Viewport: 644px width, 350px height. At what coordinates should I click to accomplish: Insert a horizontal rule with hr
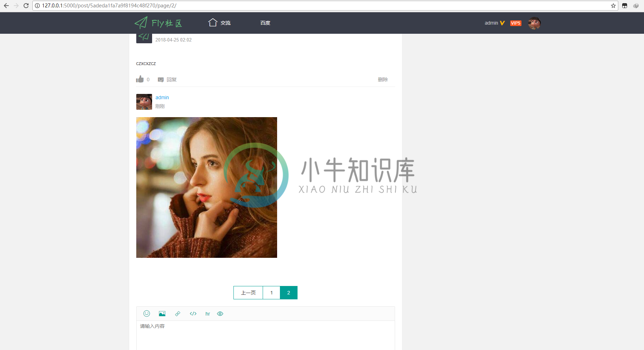[x=208, y=314]
